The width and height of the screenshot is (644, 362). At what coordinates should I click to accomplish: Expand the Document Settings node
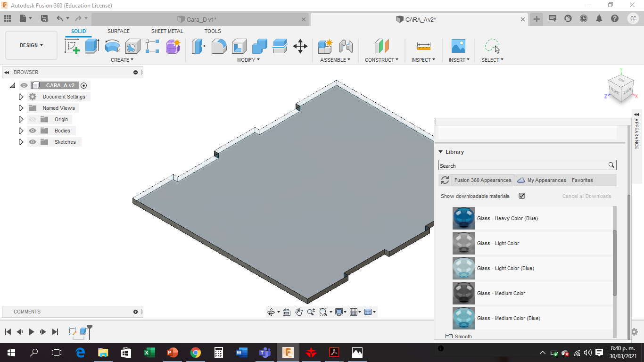pos(21,97)
